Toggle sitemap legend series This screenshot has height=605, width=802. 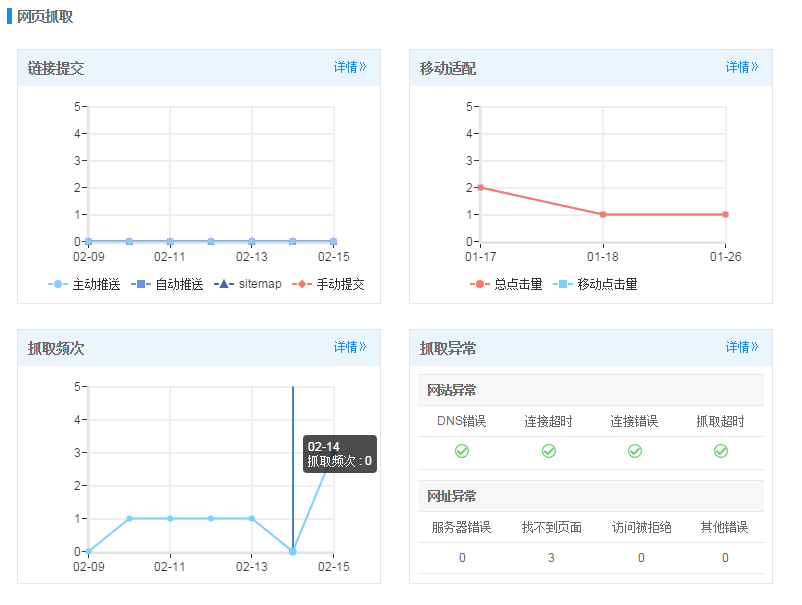pos(249,284)
